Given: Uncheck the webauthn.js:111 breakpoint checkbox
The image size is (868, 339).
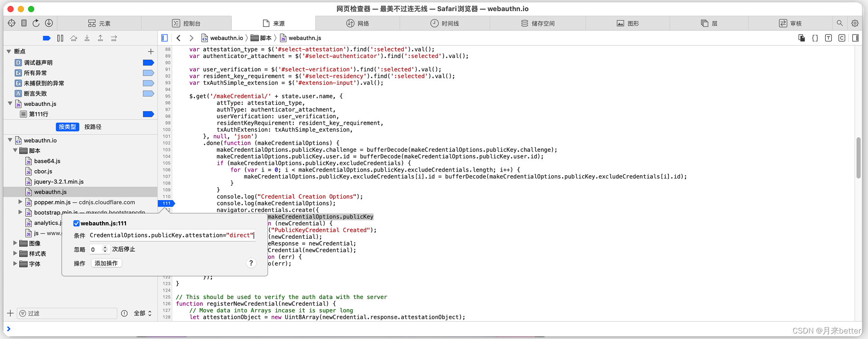Looking at the screenshot, I should [x=76, y=224].
